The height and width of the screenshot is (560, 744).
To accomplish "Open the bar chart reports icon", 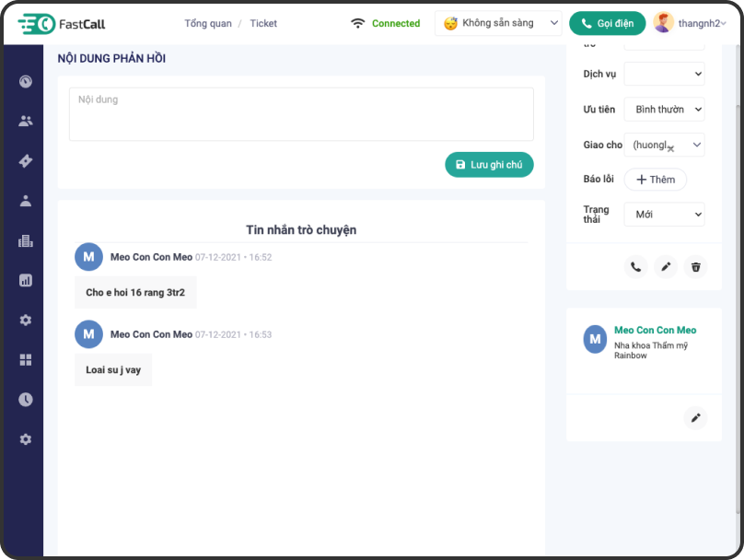I will click(x=26, y=280).
